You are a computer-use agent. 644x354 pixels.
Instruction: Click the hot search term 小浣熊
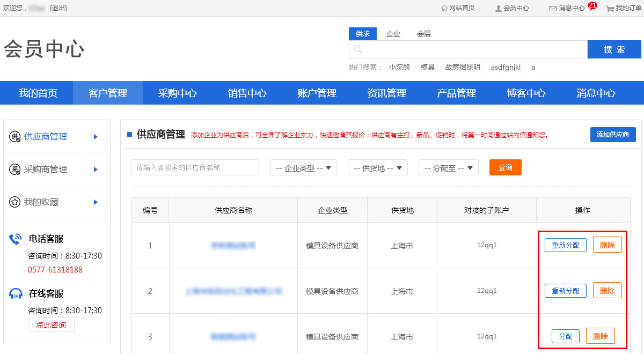(399, 67)
